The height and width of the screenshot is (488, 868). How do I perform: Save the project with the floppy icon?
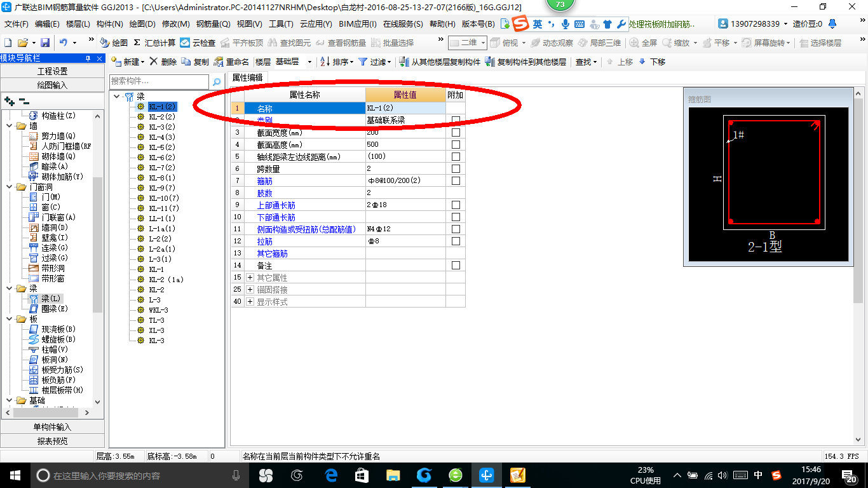(45, 43)
